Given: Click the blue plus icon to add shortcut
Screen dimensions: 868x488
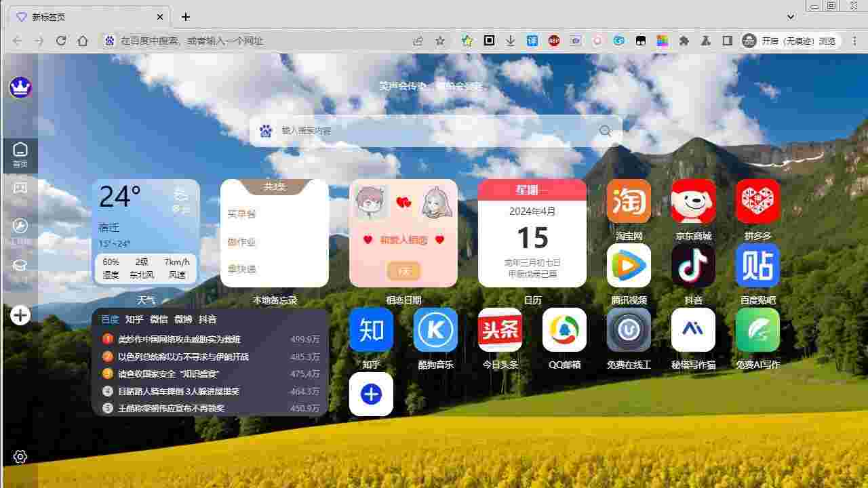Looking at the screenshot, I should click(370, 394).
